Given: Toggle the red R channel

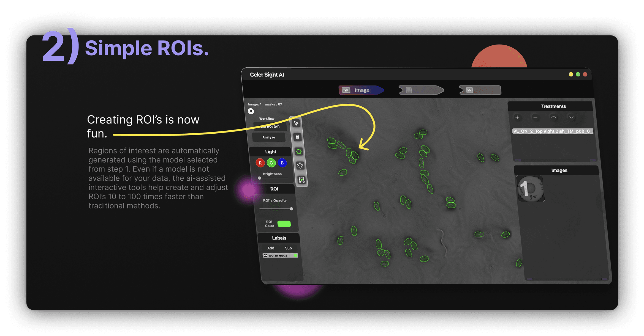Looking at the screenshot, I should pos(260,163).
